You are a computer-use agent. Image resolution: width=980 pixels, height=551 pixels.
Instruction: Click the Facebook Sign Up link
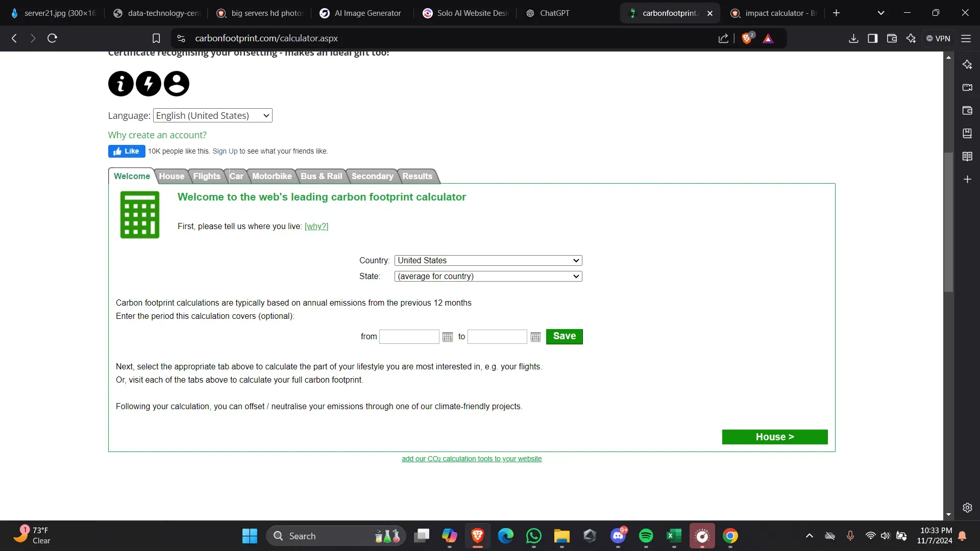click(225, 151)
